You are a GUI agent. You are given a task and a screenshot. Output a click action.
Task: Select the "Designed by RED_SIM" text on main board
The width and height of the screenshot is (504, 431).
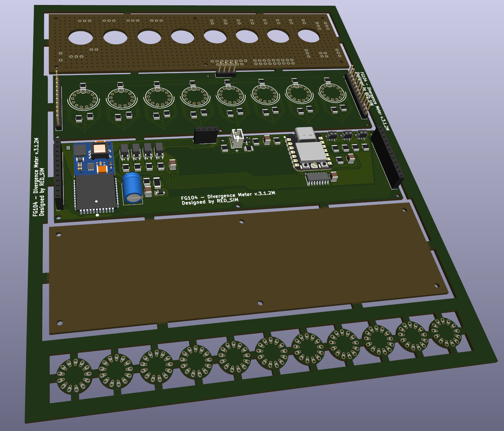[210, 201]
